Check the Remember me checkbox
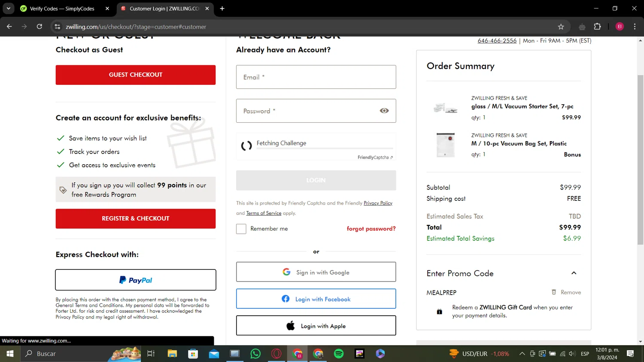This screenshot has width=644, height=362. click(x=241, y=229)
